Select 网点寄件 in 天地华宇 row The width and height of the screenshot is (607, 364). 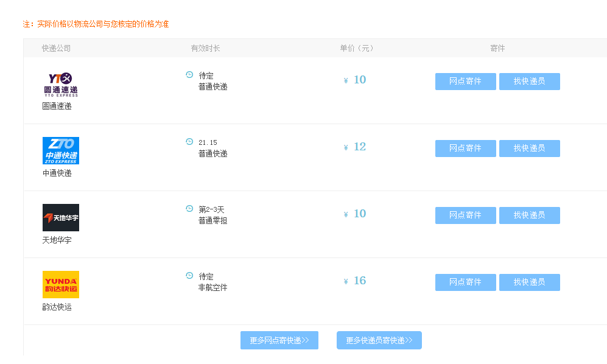point(465,215)
